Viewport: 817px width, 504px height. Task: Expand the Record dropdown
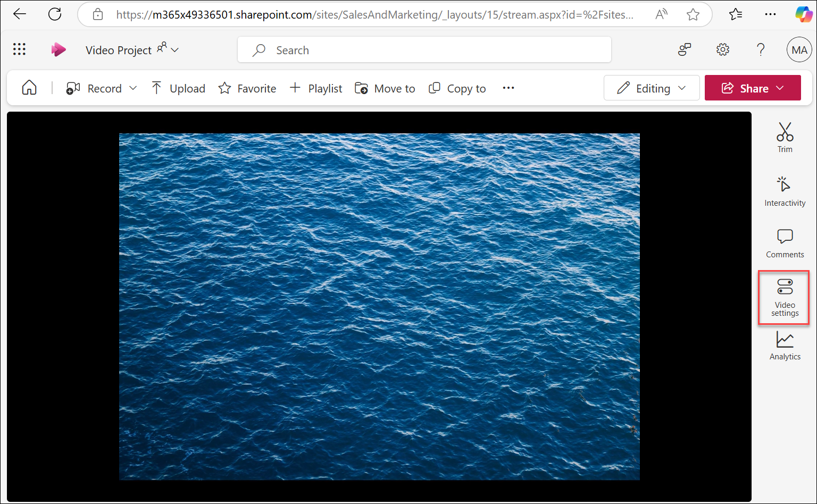[134, 88]
